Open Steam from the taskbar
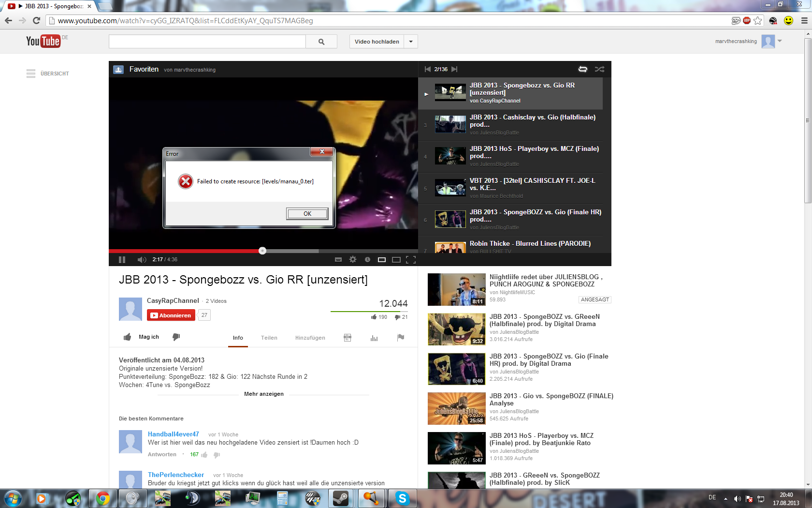Image resolution: width=812 pixels, height=508 pixels. [341, 498]
